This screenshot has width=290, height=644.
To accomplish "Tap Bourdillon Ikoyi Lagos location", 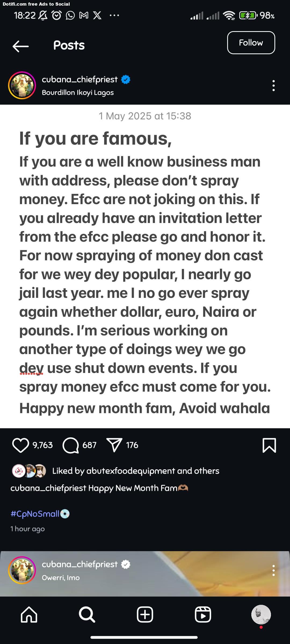I will click(x=78, y=93).
